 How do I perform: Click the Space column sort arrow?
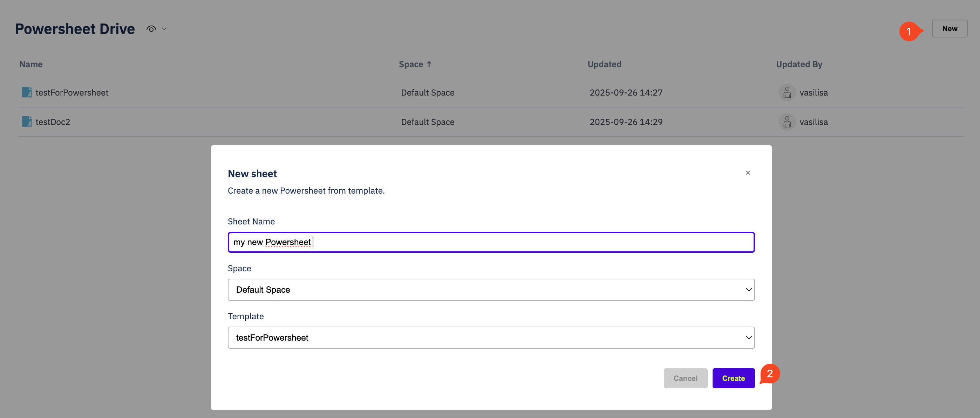click(429, 64)
